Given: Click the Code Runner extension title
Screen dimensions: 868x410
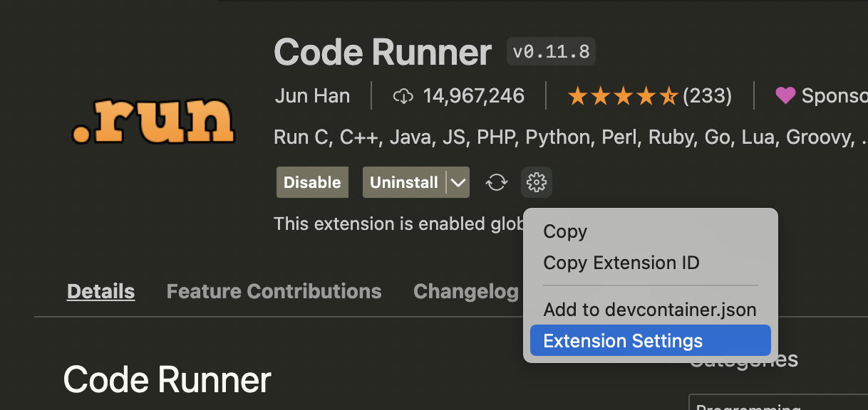Looking at the screenshot, I should [383, 52].
